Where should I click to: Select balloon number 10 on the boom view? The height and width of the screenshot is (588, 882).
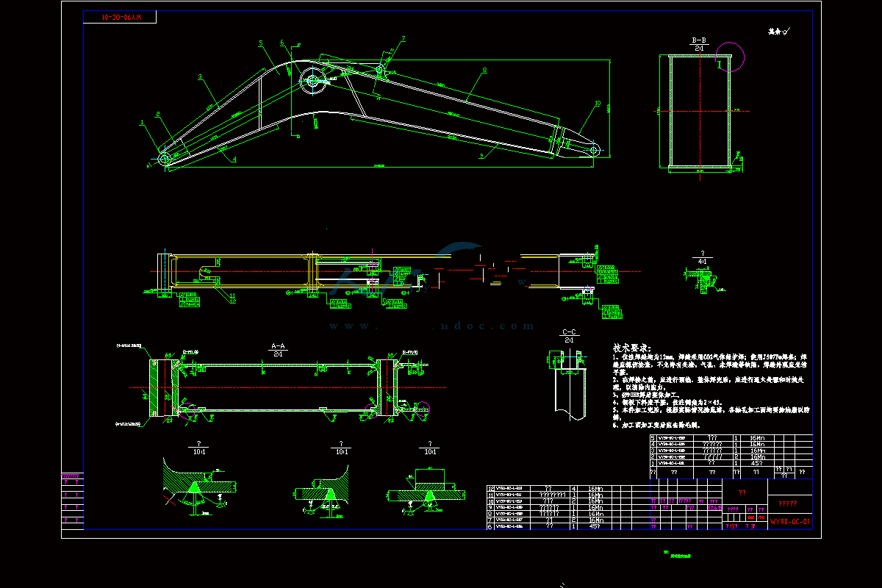click(x=598, y=104)
